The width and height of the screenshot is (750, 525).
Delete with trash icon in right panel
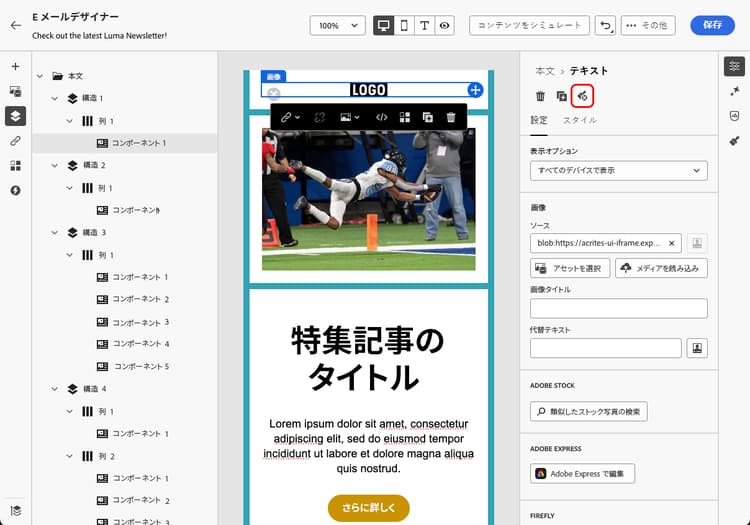point(540,96)
